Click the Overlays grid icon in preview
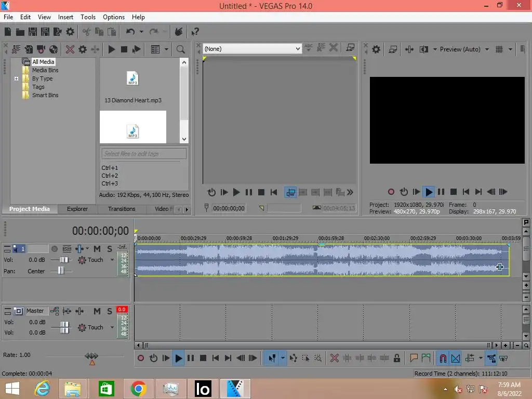 [499, 49]
